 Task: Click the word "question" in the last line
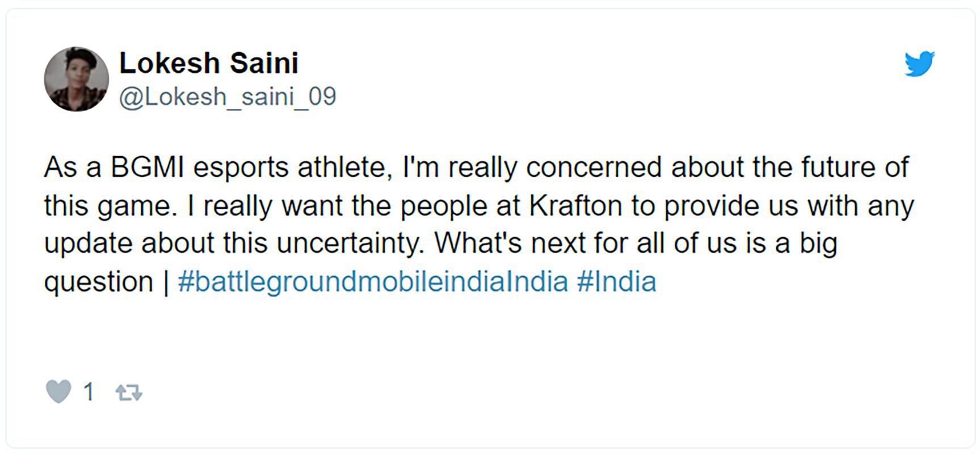click(x=99, y=282)
